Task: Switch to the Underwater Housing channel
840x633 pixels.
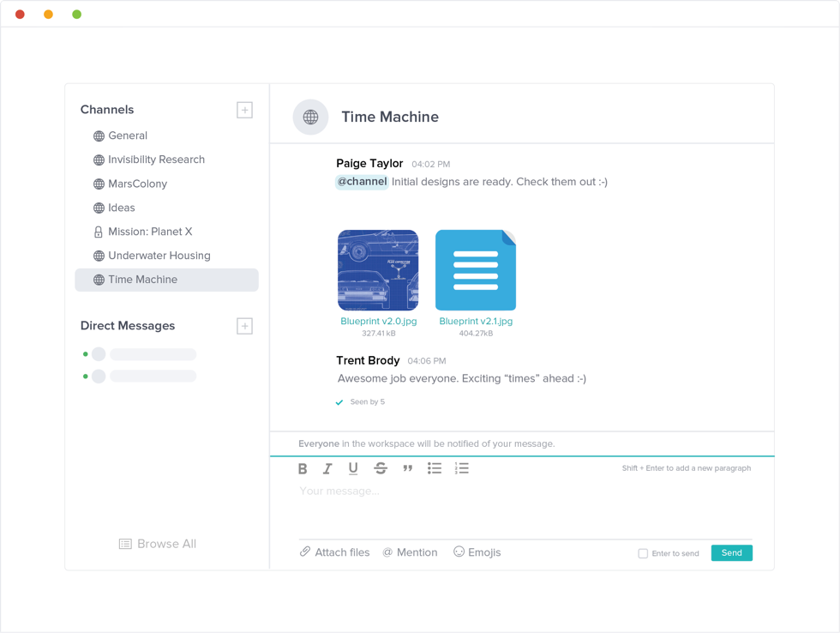Action: [x=159, y=256]
